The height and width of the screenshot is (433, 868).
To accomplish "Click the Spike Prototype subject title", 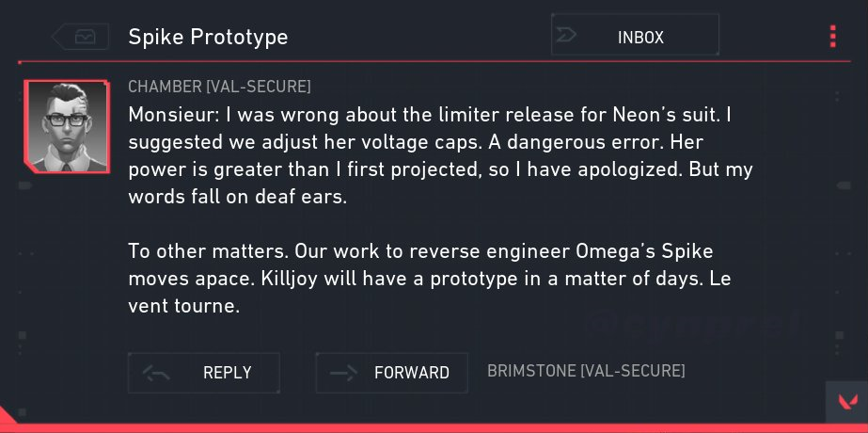I will tap(208, 38).
